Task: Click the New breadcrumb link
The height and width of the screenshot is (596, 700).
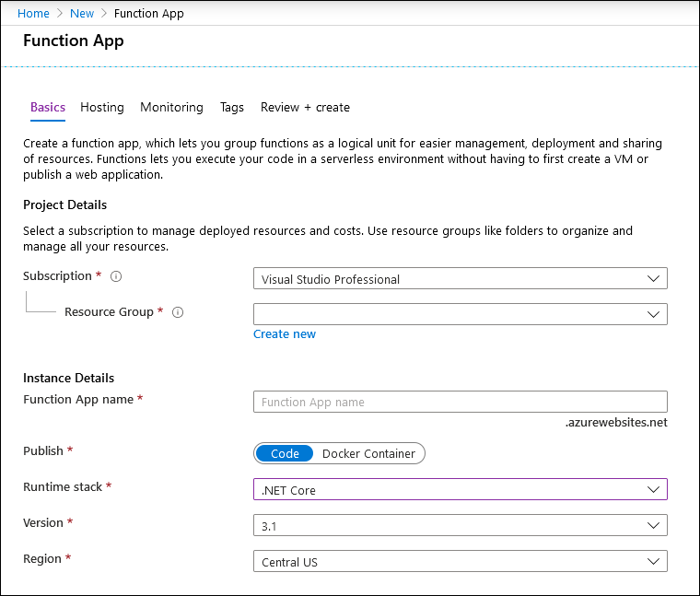Action: pos(82,14)
